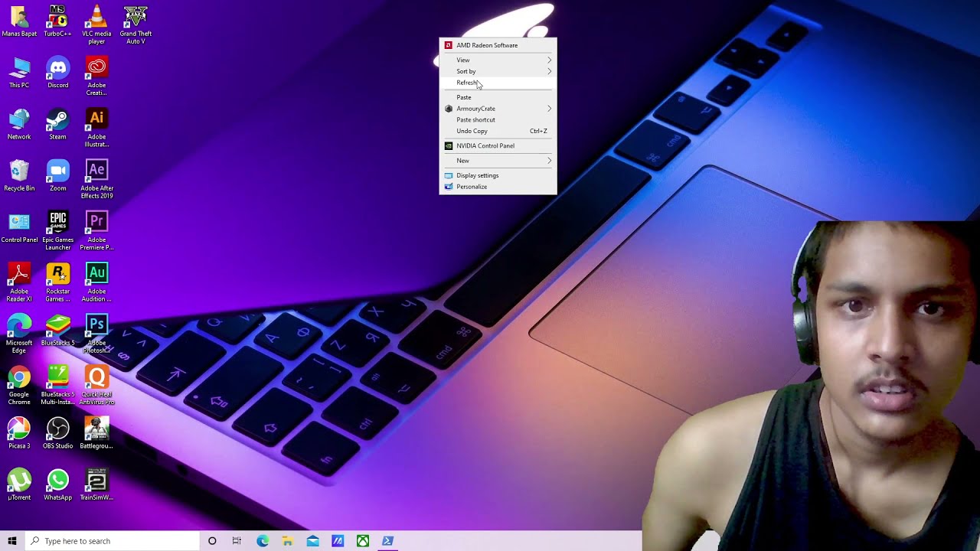Click Refresh in the context menu

pyautogui.click(x=498, y=83)
